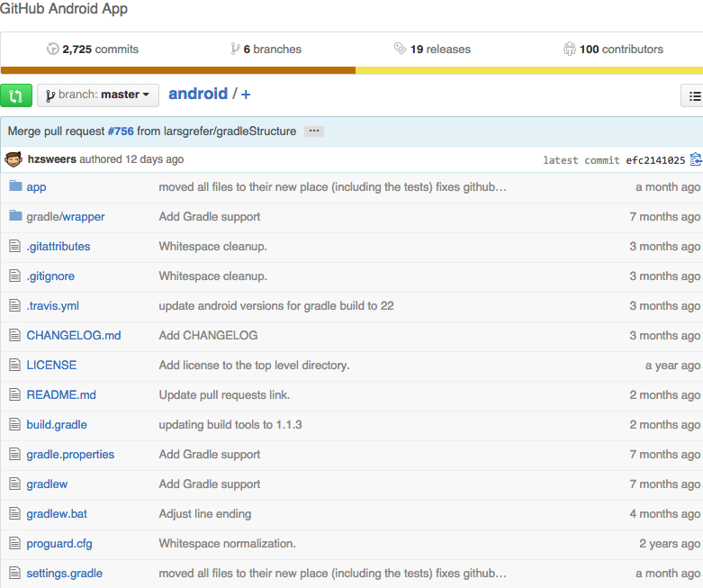
Task: Open hzsweers user profile link
Action: (x=52, y=159)
